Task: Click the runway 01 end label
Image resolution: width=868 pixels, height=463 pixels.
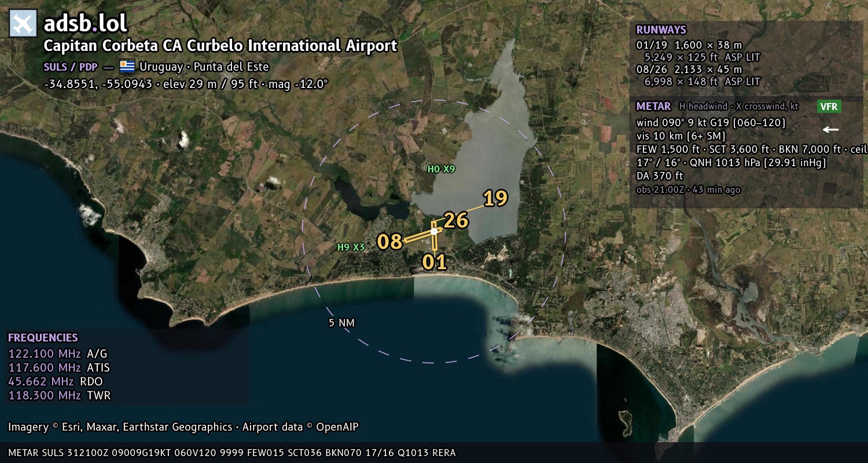Action: (435, 262)
